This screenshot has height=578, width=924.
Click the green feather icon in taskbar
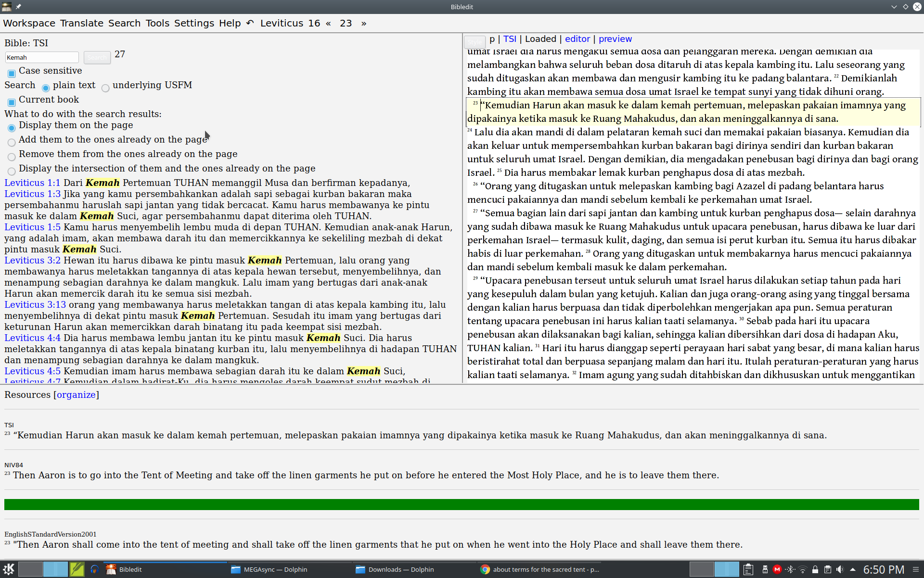click(x=77, y=569)
